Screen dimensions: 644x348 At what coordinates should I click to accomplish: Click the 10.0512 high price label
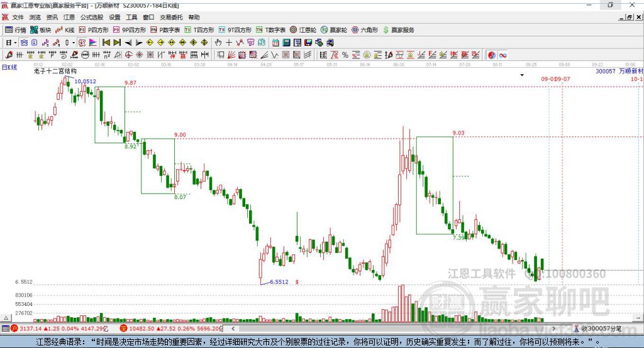click(x=85, y=81)
